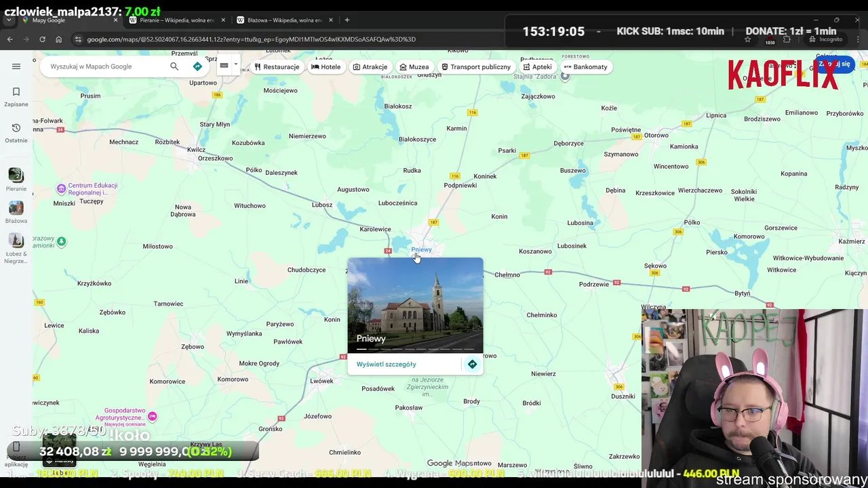The width and height of the screenshot is (868, 488).
Task: Click the Podrzewie village label
Action: [594, 285]
